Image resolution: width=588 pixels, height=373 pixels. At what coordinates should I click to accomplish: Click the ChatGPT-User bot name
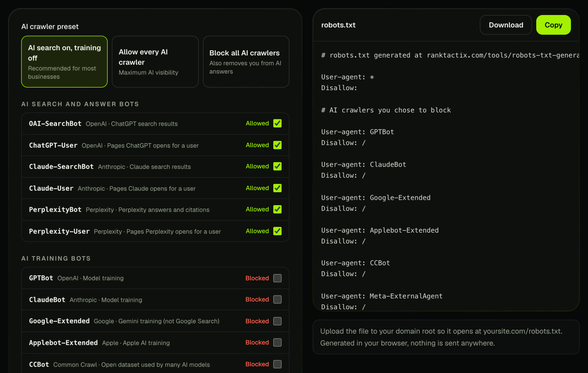click(53, 145)
